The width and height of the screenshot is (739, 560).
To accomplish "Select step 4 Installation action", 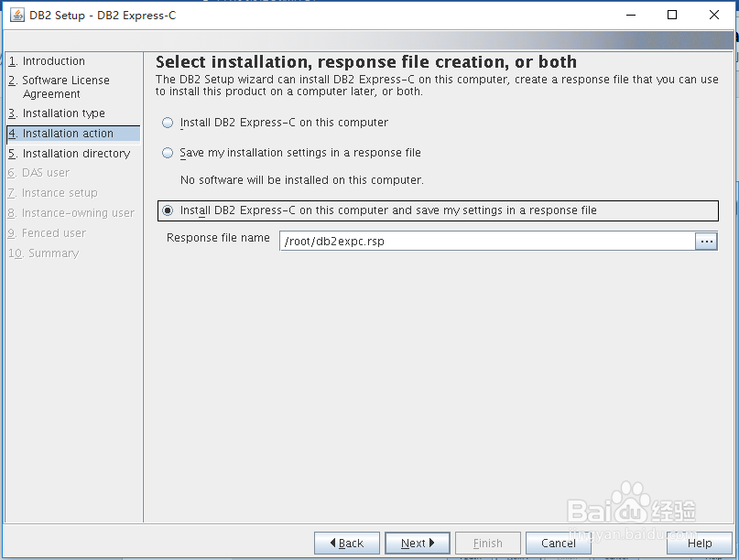I will click(x=73, y=134).
